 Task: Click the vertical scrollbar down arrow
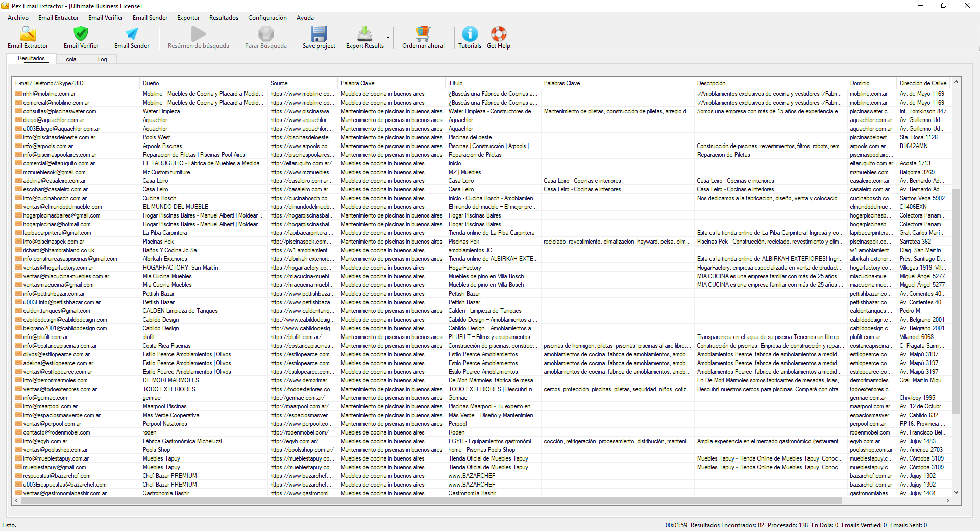pyautogui.click(x=956, y=492)
